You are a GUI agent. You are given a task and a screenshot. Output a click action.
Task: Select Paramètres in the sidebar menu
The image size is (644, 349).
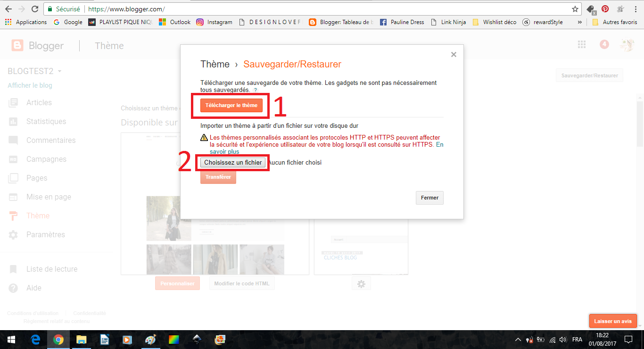[45, 234]
